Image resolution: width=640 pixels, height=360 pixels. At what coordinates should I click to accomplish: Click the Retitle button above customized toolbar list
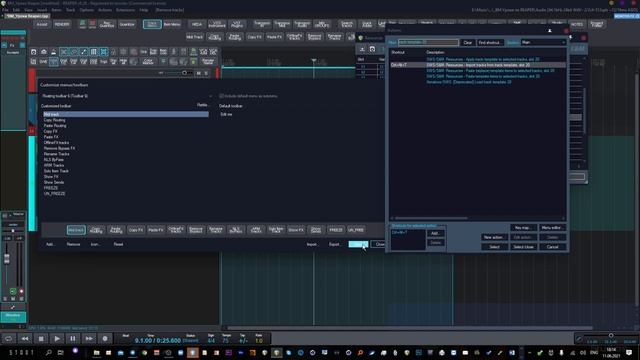[202, 105]
